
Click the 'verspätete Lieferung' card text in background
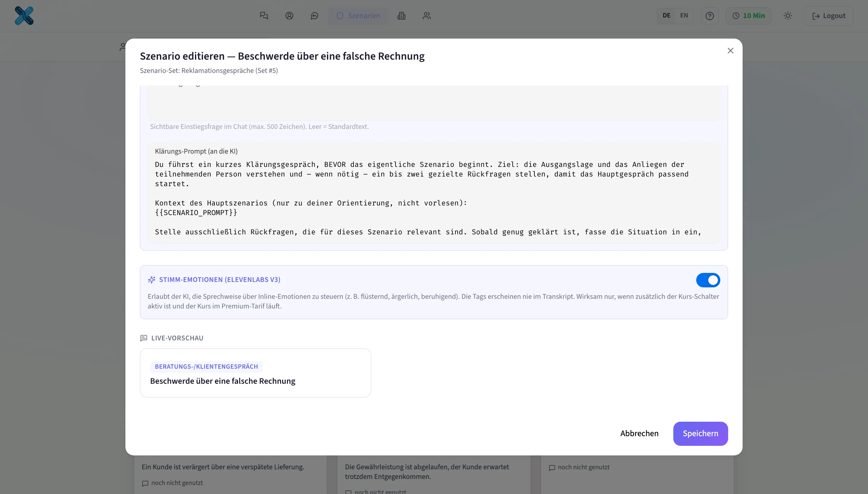223,467
